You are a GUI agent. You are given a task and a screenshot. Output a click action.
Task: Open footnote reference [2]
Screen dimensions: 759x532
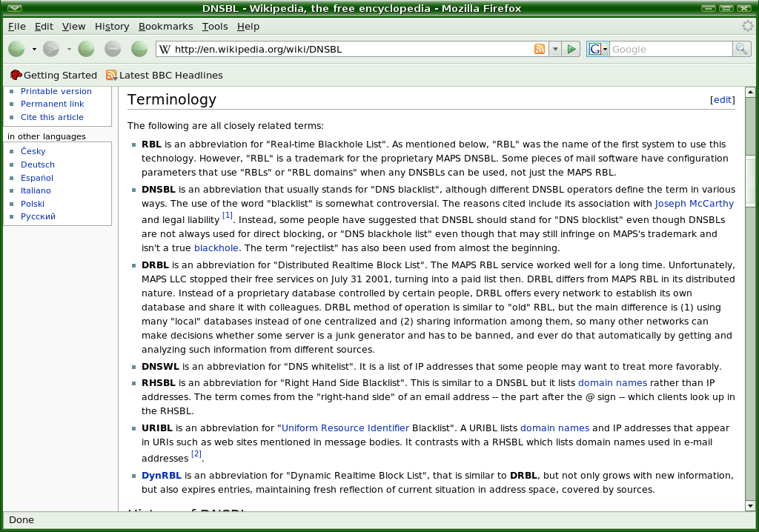point(196,453)
